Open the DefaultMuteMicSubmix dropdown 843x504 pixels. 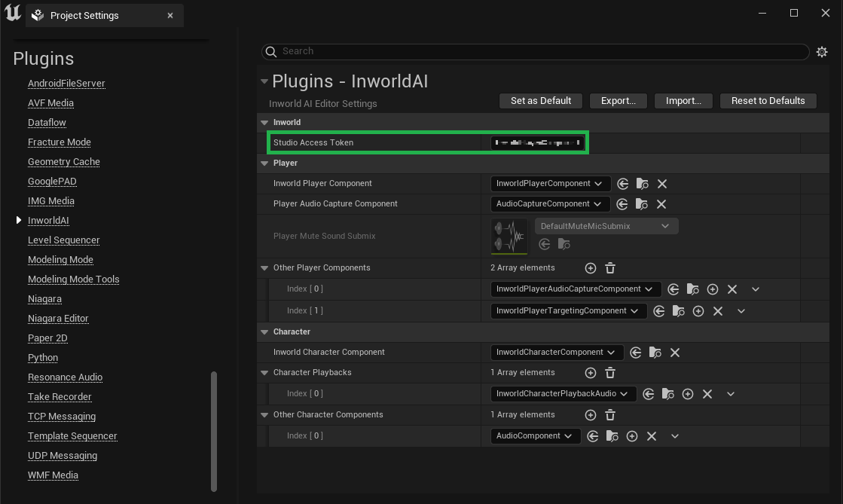(x=606, y=226)
